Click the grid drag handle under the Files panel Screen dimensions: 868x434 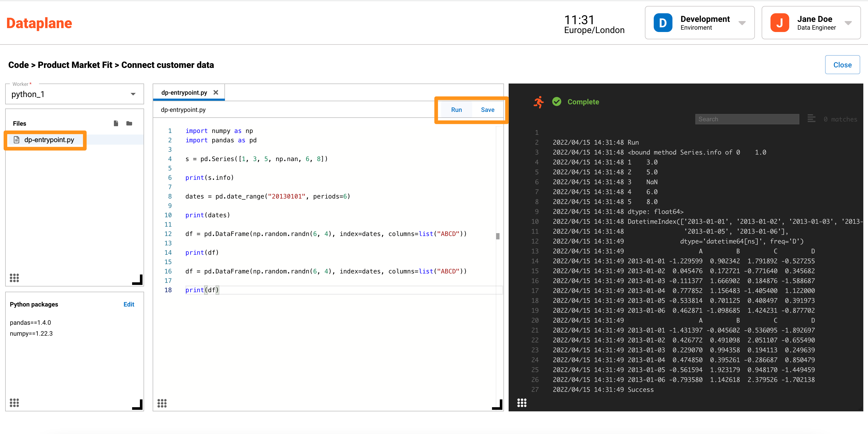pyautogui.click(x=14, y=278)
